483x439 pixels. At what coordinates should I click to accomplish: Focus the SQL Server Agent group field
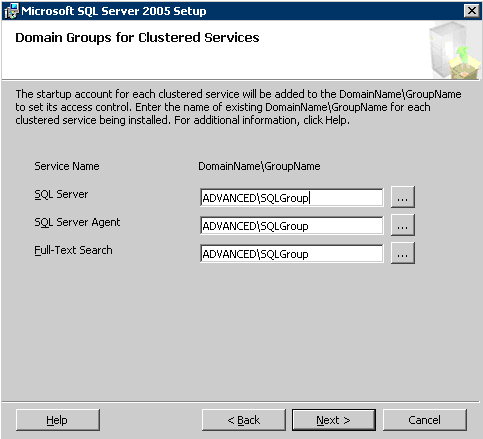pos(292,226)
